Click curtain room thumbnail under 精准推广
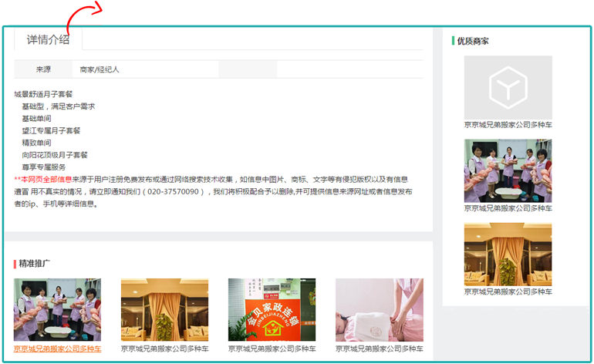 (164, 310)
